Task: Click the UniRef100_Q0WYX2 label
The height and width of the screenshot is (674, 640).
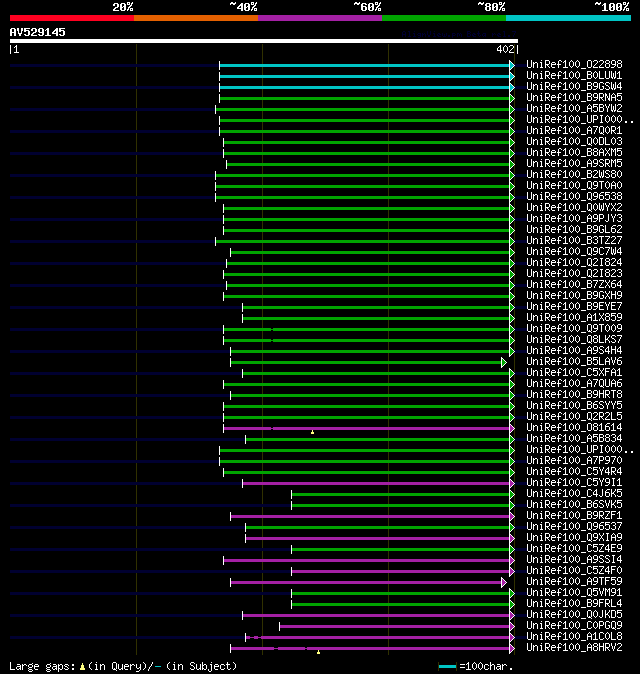Action: 574,208
